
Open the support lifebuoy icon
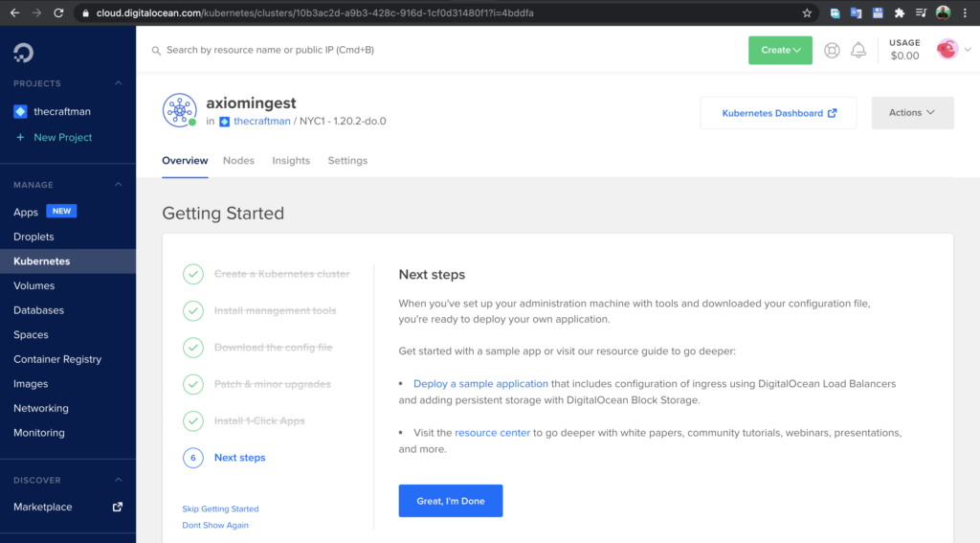coord(832,50)
